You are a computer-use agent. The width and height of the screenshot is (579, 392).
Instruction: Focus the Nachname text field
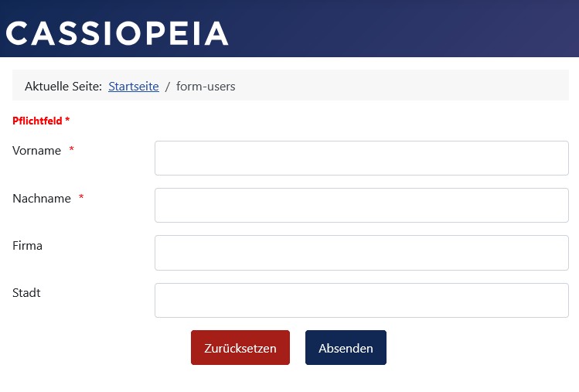[x=362, y=206]
